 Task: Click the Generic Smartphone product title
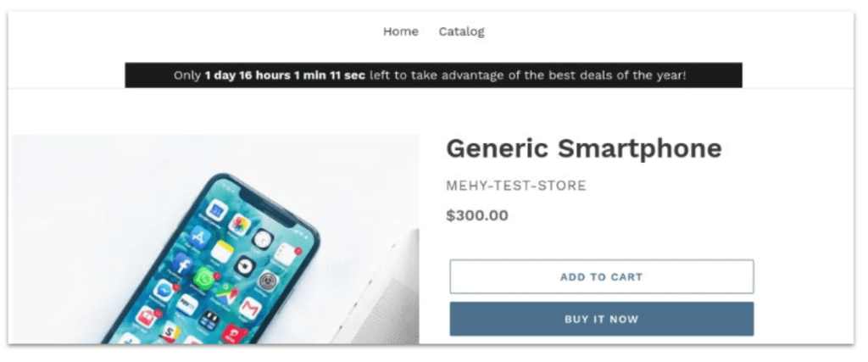[583, 148]
